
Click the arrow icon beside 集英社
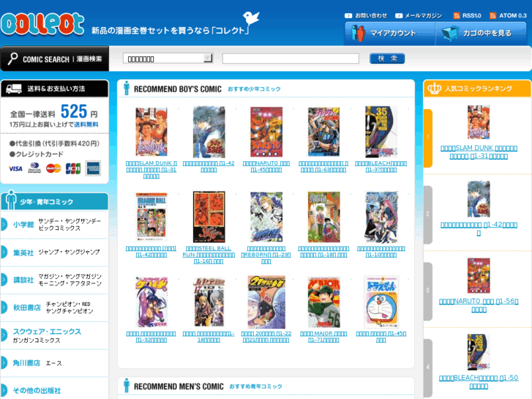[x=4, y=253]
